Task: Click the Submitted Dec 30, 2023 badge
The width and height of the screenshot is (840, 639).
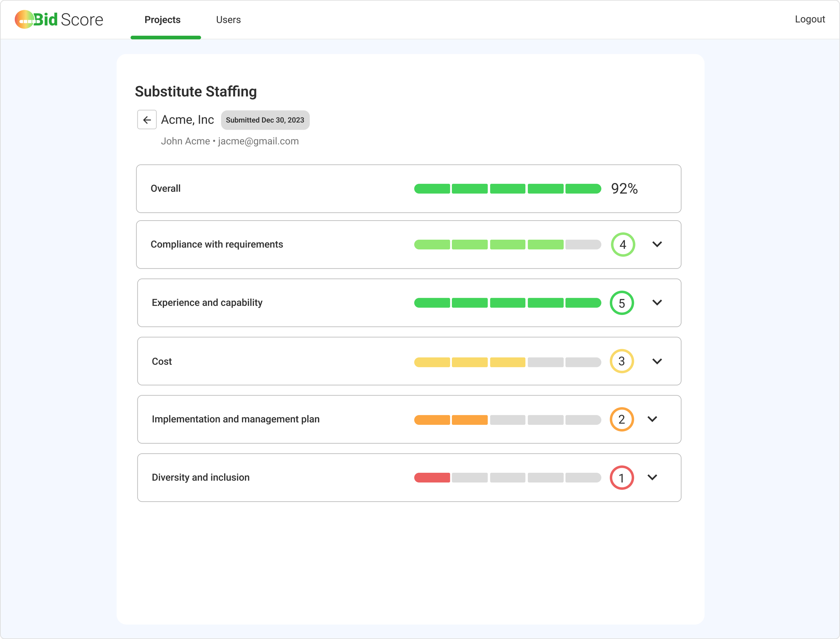Action: (265, 120)
